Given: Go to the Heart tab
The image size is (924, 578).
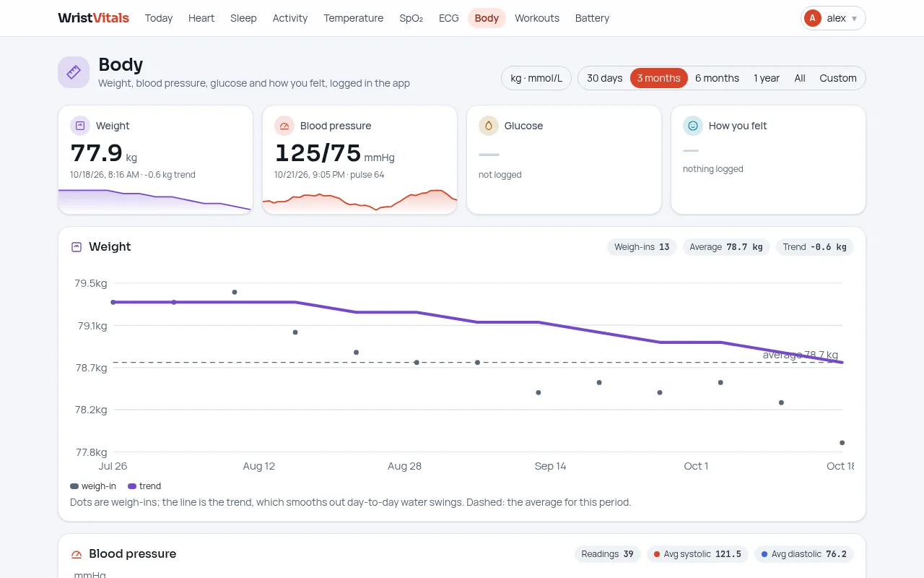Looking at the screenshot, I should [x=201, y=18].
